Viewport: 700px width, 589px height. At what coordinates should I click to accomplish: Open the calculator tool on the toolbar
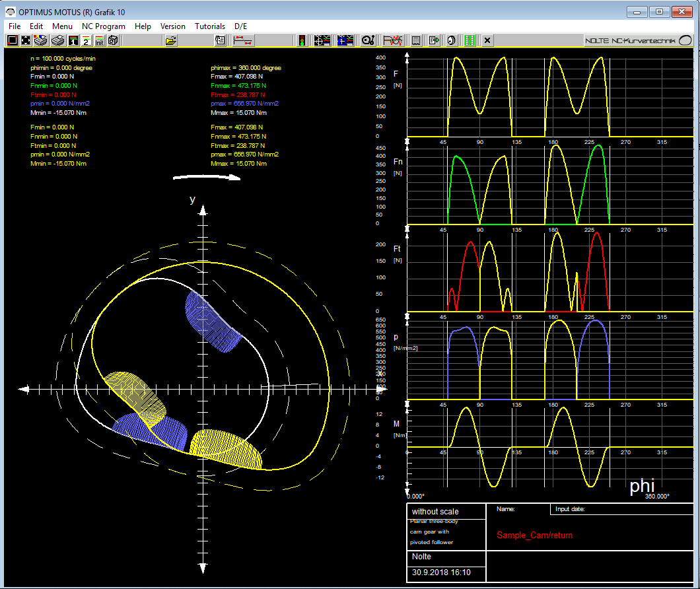[x=415, y=40]
